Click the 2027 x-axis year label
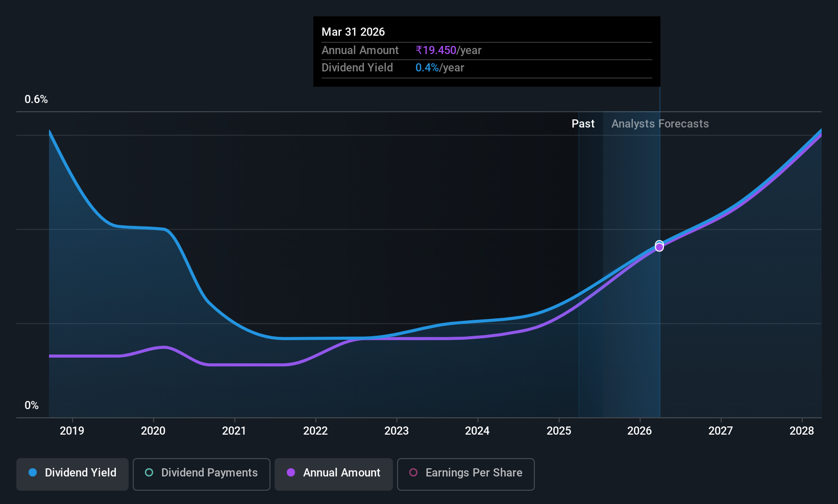 721,431
